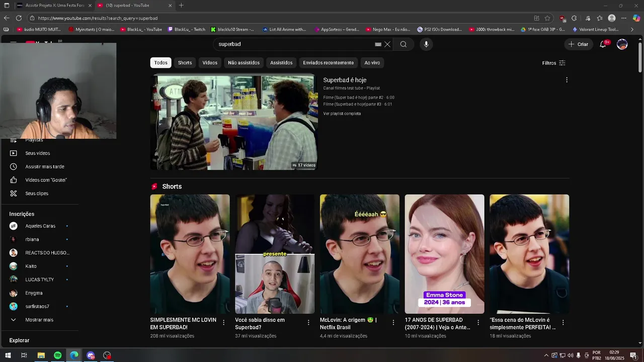
Task: Switch to Assistir Projeto X browser tab
Action: (x=54, y=6)
